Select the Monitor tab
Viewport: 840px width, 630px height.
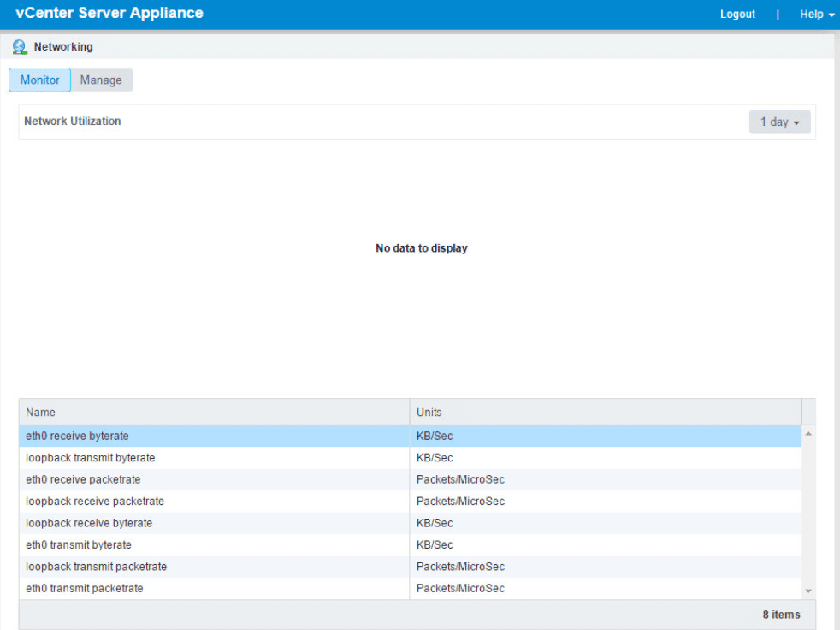coord(40,80)
